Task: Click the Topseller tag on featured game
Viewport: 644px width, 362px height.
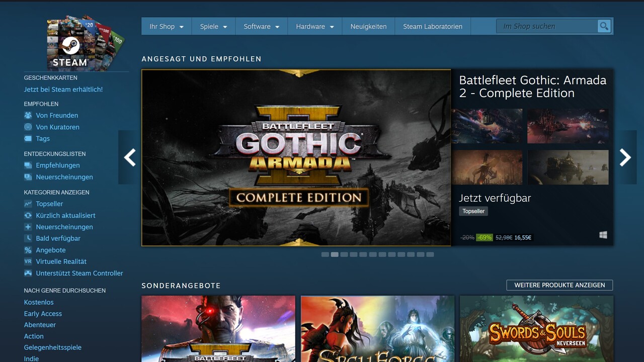Action: 473,211
